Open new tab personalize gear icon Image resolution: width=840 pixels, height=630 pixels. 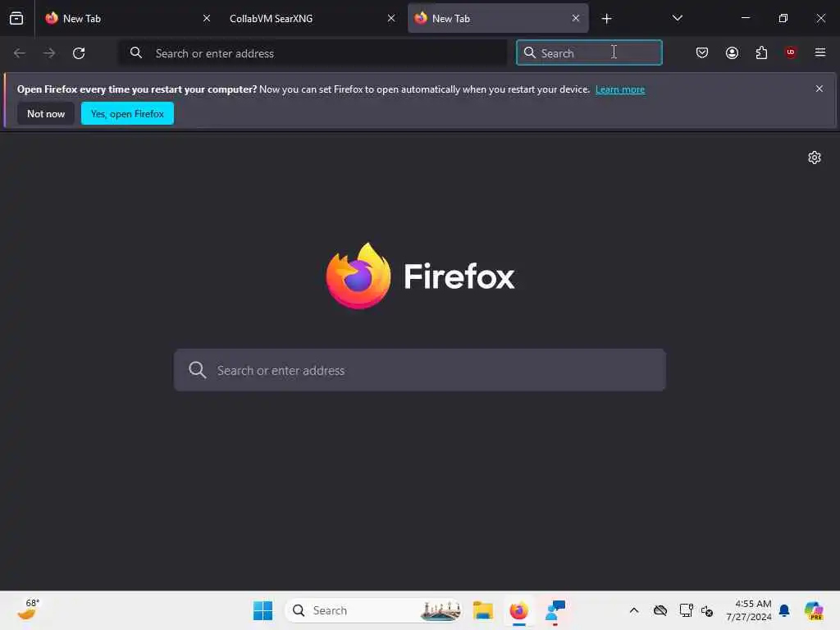pyautogui.click(x=815, y=157)
